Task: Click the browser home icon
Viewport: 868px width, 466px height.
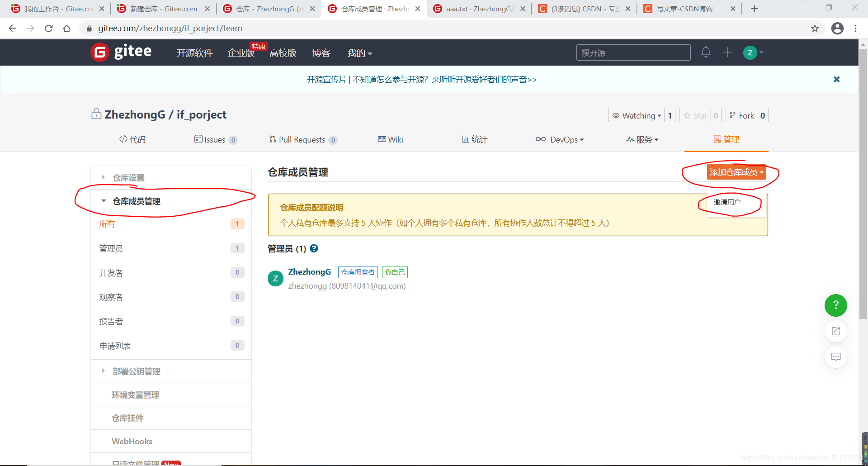Action: [67, 29]
